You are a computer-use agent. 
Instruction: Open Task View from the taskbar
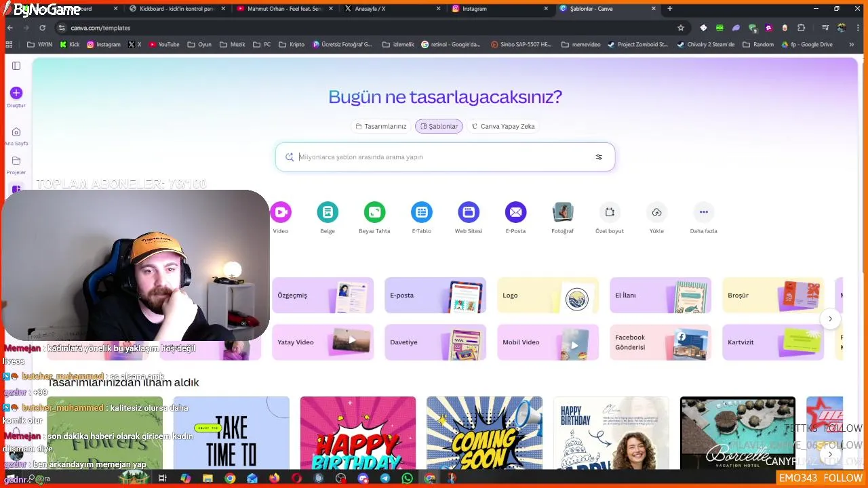(163, 478)
